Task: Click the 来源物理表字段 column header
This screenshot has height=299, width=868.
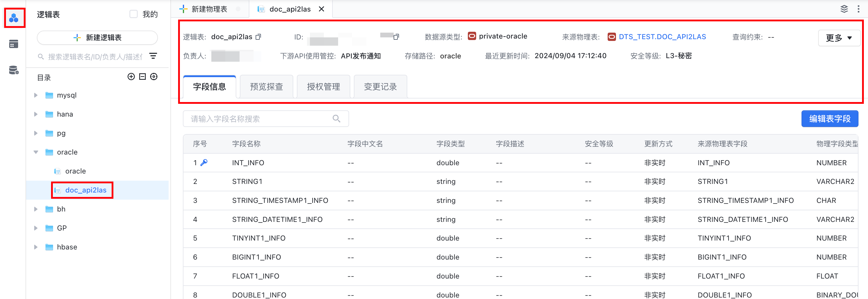Action: pyautogui.click(x=723, y=144)
